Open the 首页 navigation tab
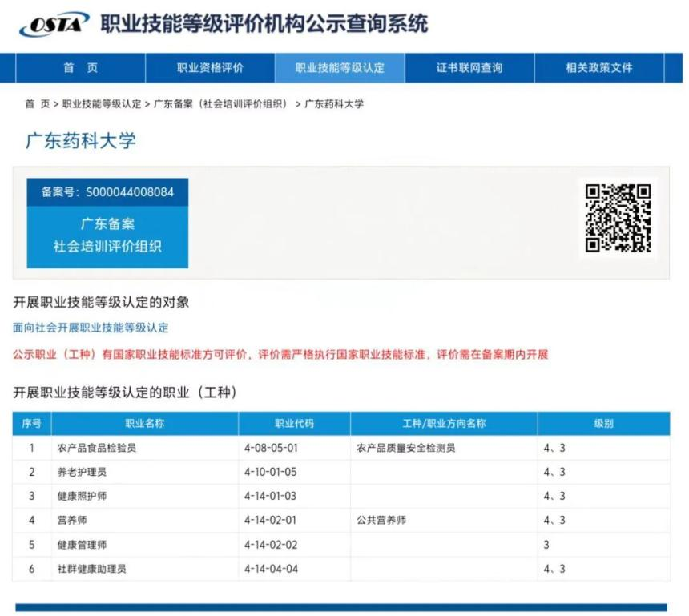This screenshot has height=616, width=689. pos(80,67)
